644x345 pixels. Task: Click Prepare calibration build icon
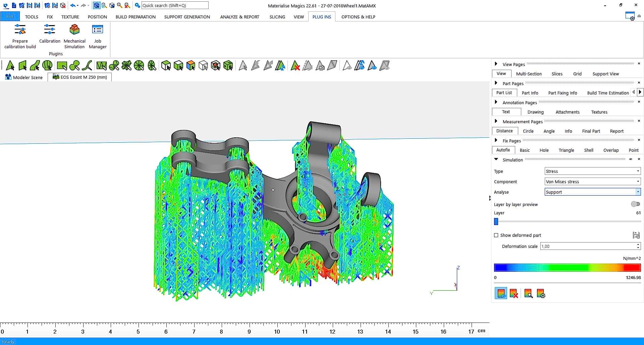coord(20,30)
